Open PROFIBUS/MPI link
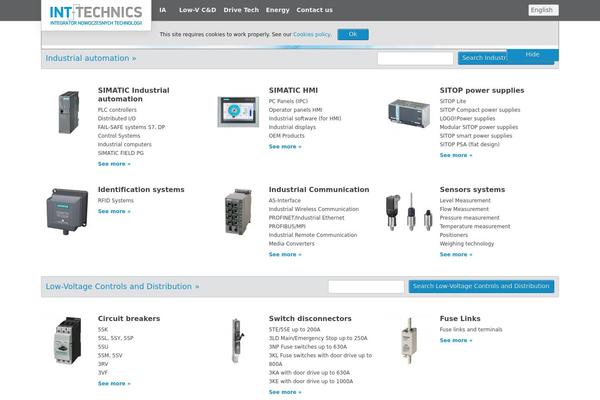The height and width of the screenshot is (400, 600). [x=287, y=227]
